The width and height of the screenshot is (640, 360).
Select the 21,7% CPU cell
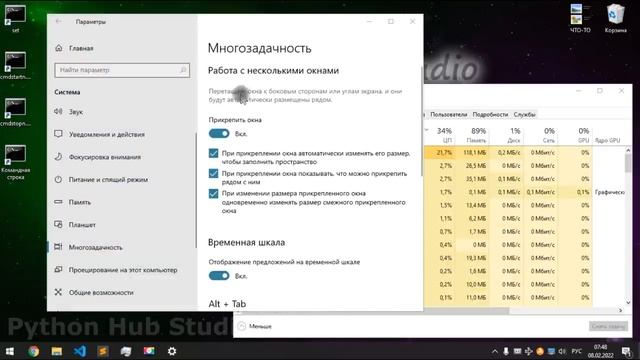pos(439,152)
